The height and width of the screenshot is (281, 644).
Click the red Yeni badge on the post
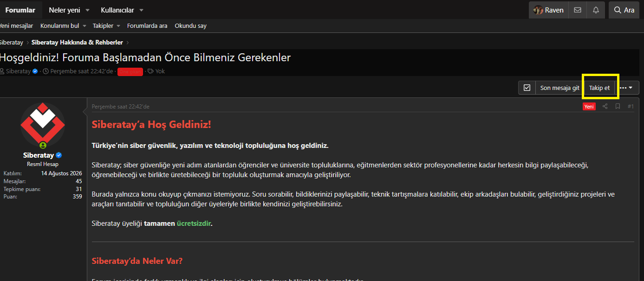(x=589, y=107)
